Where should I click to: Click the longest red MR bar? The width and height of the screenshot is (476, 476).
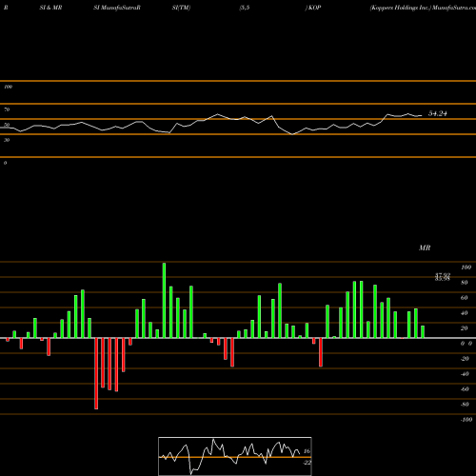(x=96, y=373)
